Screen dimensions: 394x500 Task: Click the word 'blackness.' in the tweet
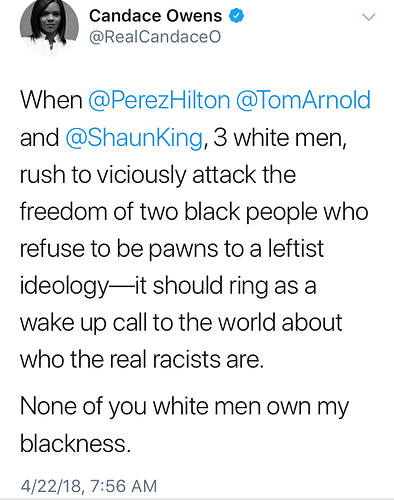pos(75,444)
